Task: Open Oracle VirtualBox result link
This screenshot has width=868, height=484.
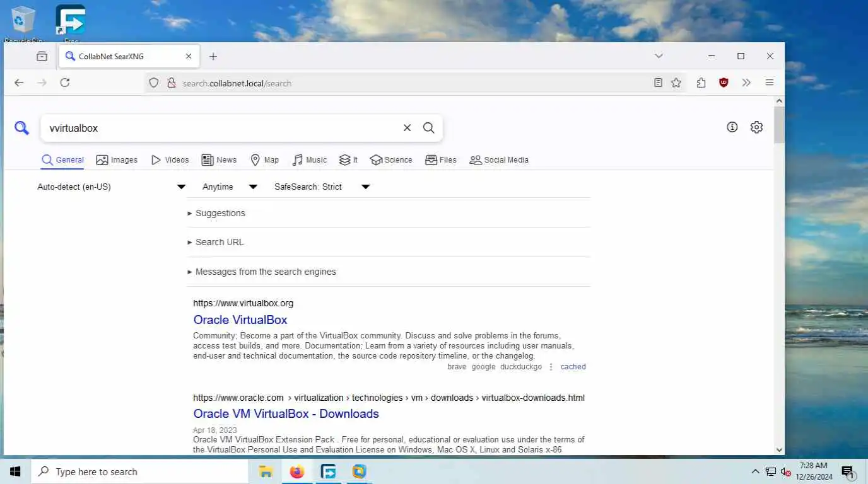Action: point(240,320)
